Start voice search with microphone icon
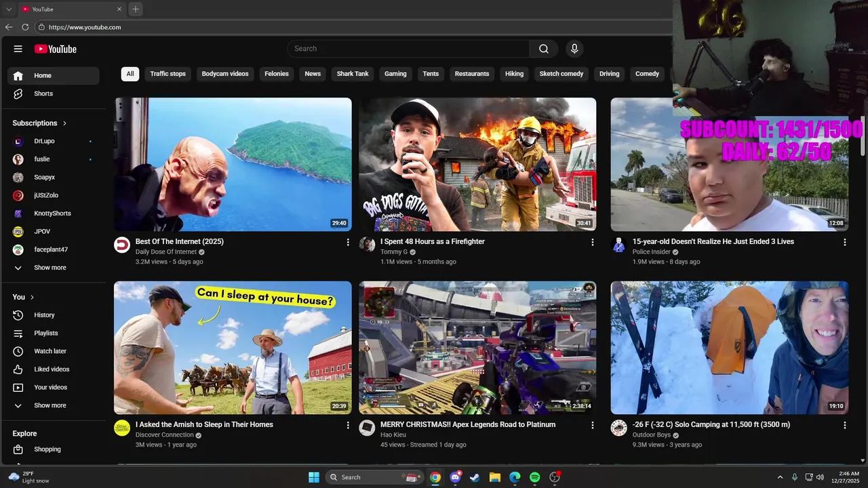Screen dimensions: 868x488 pos(574,49)
